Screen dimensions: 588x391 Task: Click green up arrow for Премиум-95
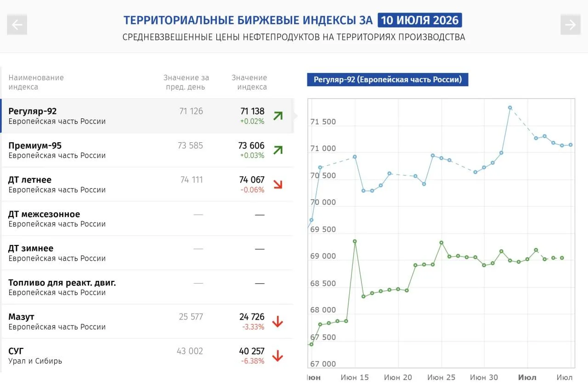pyautogui.click(x=277, y=150)
